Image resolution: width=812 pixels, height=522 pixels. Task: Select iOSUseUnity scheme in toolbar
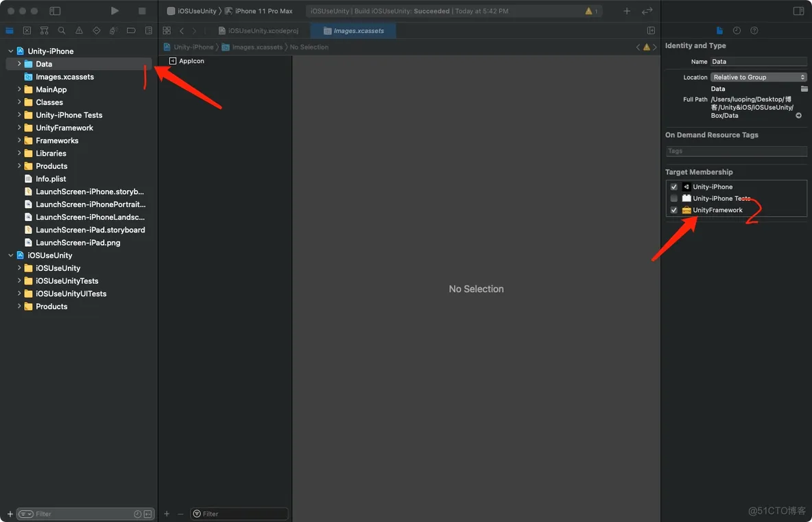click(x=191, y=11)
